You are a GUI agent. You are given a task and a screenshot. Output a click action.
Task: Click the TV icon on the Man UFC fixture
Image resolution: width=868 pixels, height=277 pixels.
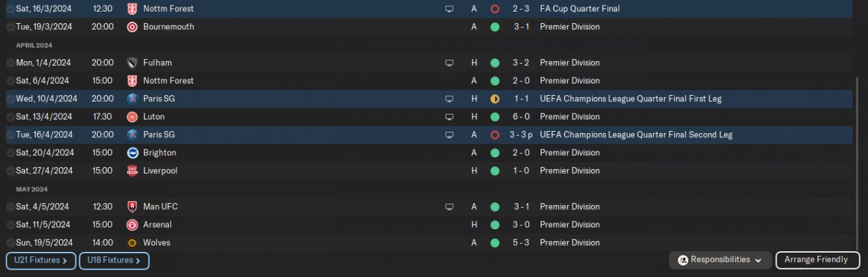(x=449, y=207)
